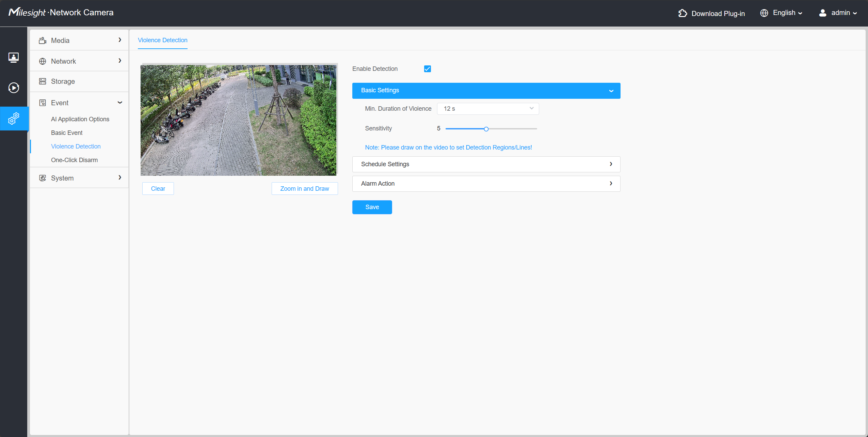This screenshot has width=868, height=437.
Task: Expand the Alarm Action section
Action: [x=486, y=184]
